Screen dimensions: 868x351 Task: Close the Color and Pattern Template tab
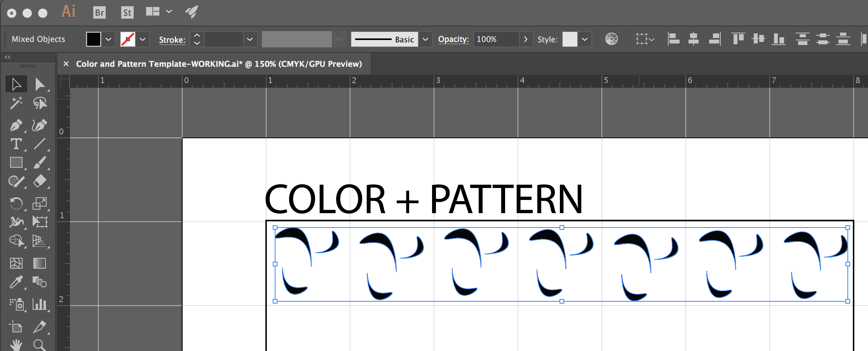(x=66, y=64)
